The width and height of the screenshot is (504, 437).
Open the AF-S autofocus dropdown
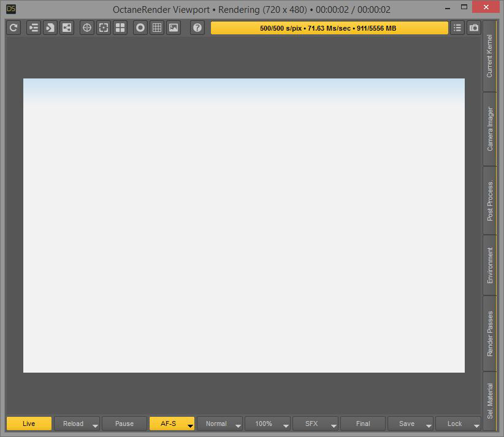pyautogui.click(x=190, y=426)
